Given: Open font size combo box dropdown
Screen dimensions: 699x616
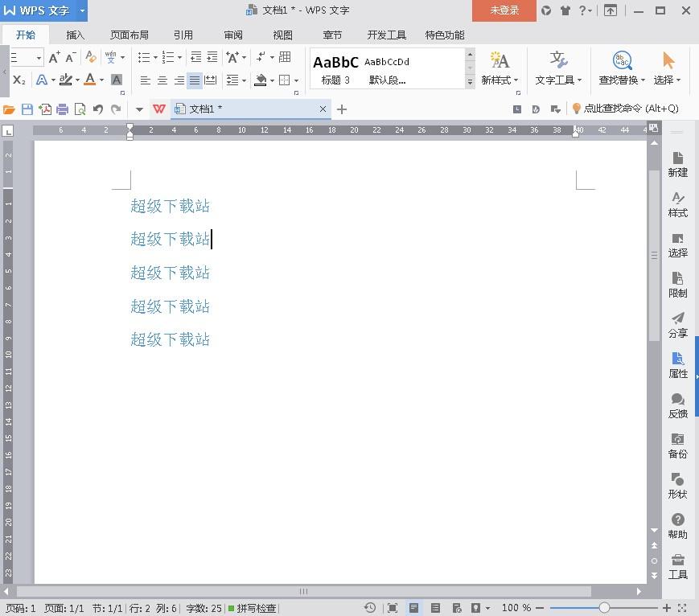Looking at the screenshot, I should 39,58.
